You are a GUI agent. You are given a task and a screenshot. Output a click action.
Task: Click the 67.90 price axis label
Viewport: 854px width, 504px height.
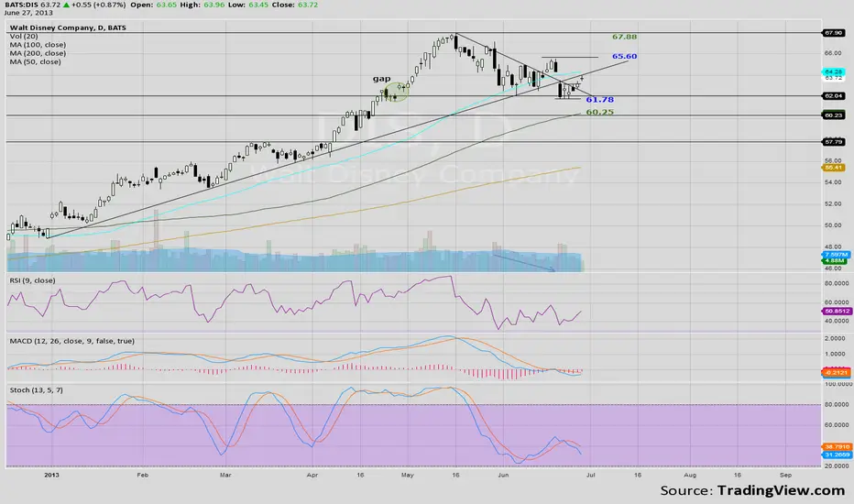(834, 33)
